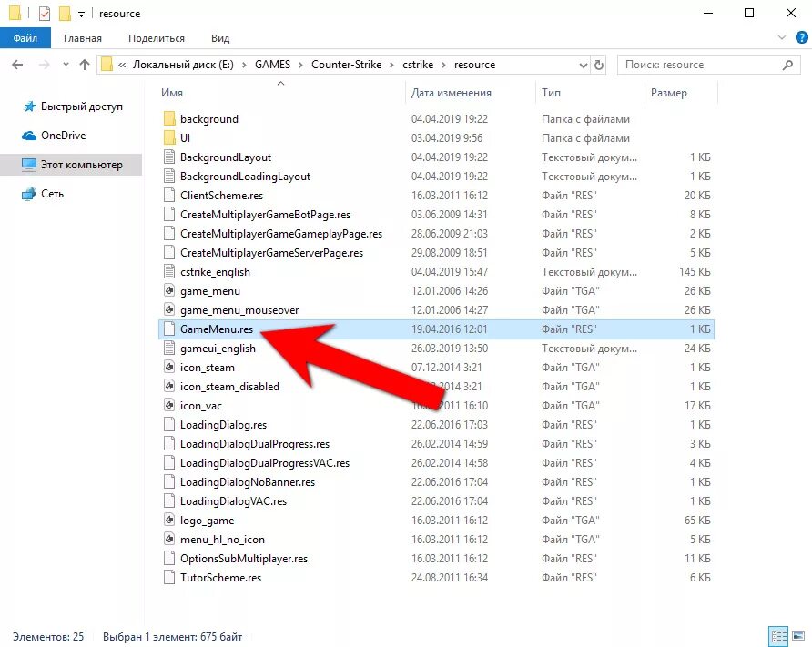
Task: Click the Forward navigation arrow
Action: click(x=45, y=65)
